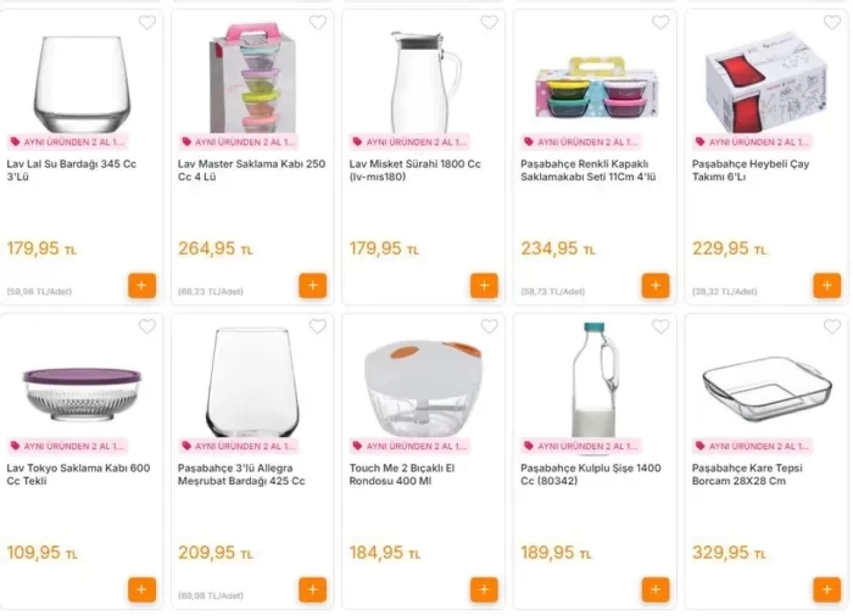
Task: Add Paşabahçe Heybeli Çay Takımı to cart
Action: click(827, 286)
